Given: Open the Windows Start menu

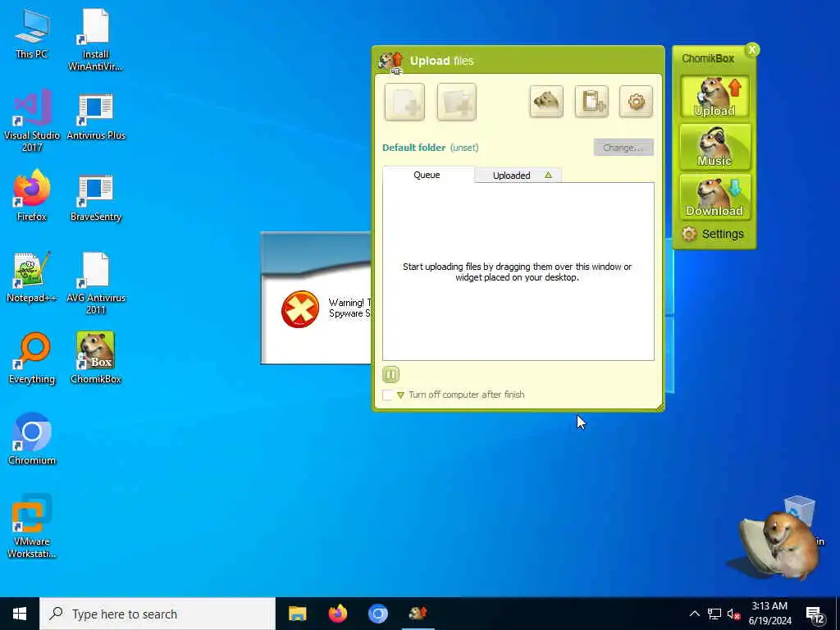Looking at the screenshot, I should (20, 614).
